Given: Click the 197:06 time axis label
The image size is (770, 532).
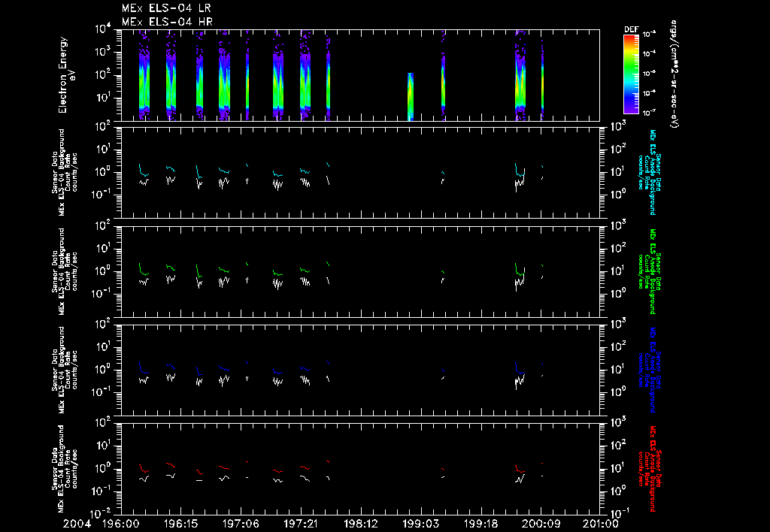Looking at the screenshot, I should pyautogui.click(x=241, y=524).
